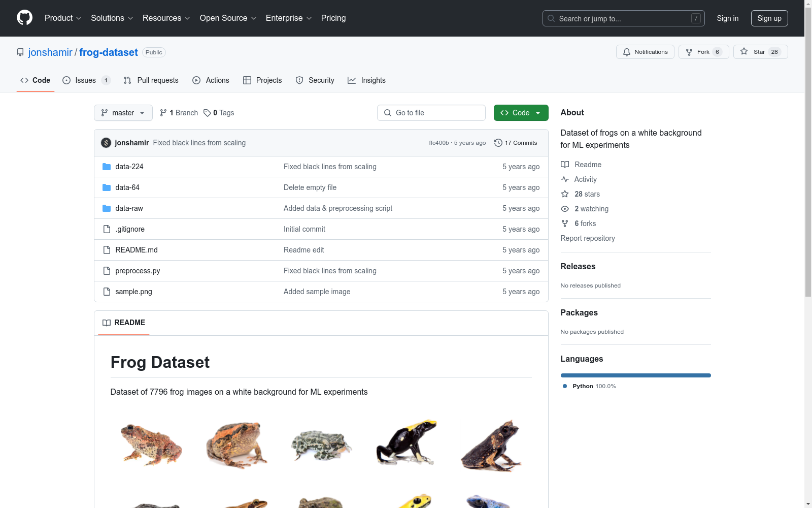
Task: Expand the Product menu
Action: [x=63, y=18]
